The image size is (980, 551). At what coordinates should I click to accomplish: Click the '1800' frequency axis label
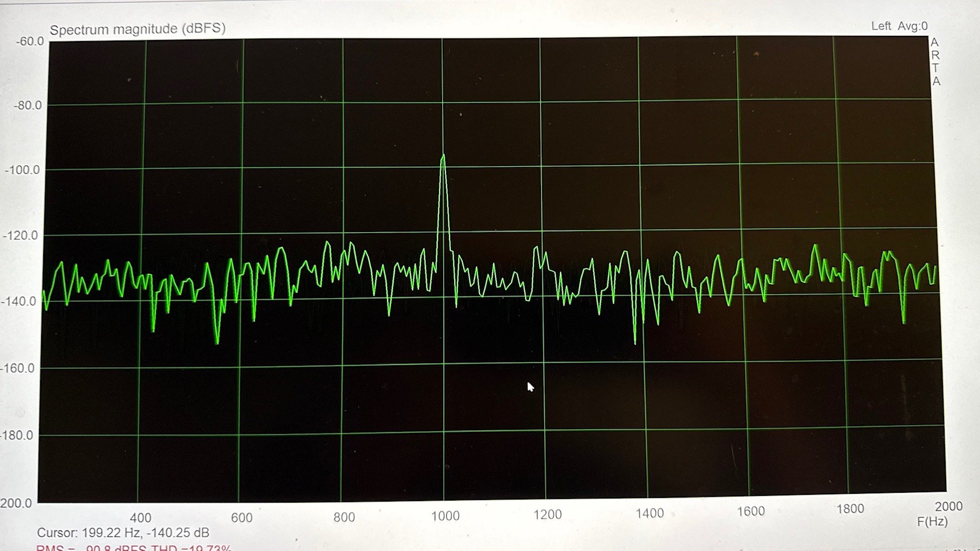(x=850, y=509)
